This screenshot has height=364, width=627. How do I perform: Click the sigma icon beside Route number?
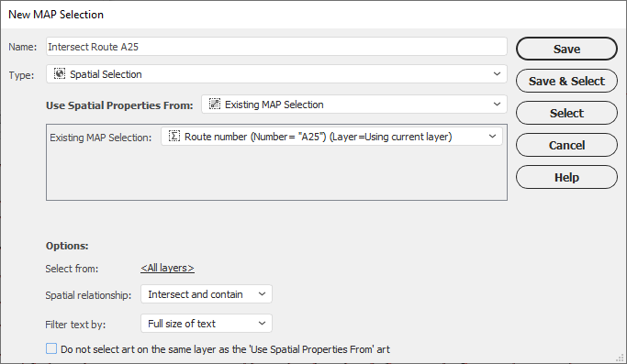(x=174, y=137)
